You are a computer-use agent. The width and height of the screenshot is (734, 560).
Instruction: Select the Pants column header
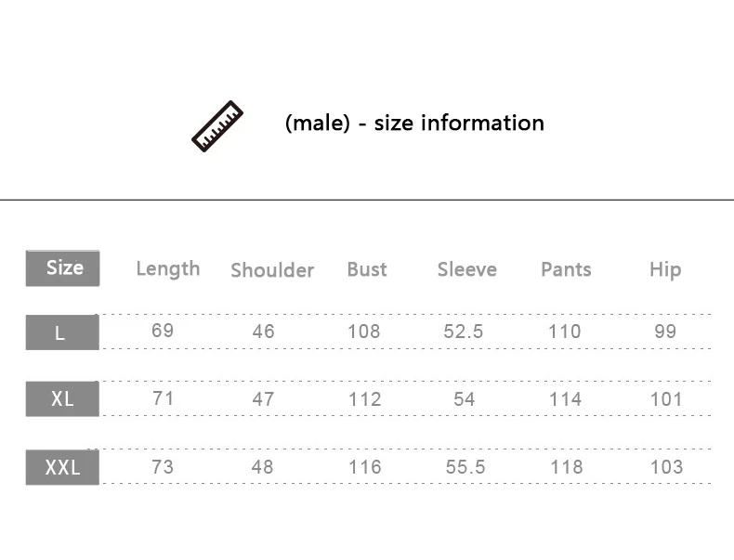coord(566,269)
